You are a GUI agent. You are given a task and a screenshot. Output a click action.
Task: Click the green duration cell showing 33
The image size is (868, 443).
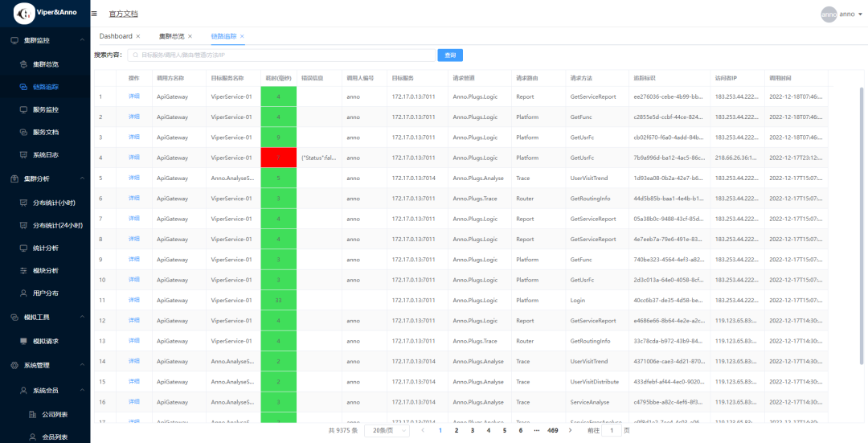point(278,300)
